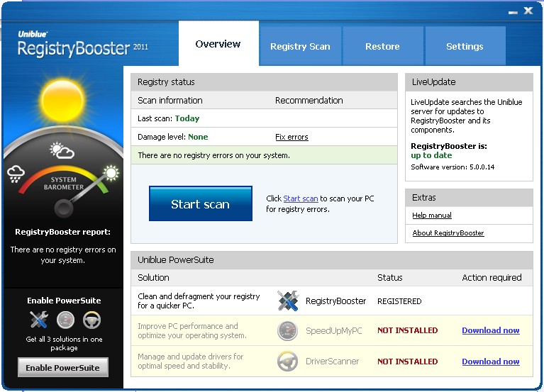Click the sun icon above the barometer
The height and width of the screenshot is (392, 544).
click(x=63, y=101)
